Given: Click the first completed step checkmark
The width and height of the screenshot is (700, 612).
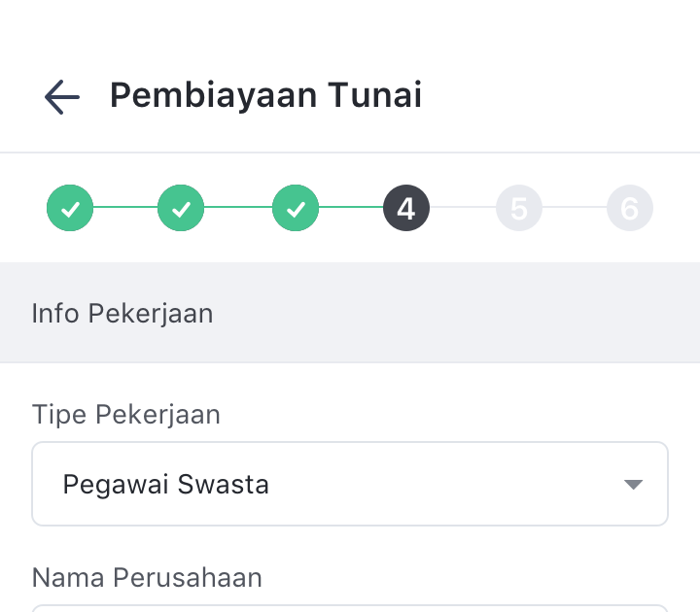Looking at the screenshot, I should tap(70, 208).
